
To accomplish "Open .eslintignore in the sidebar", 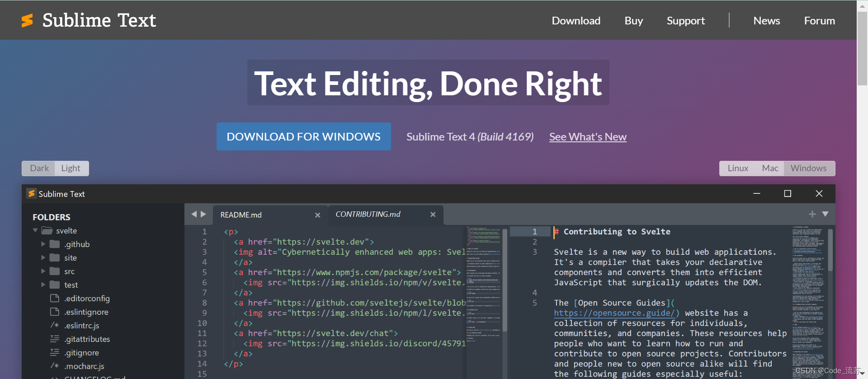I will 86,312.
